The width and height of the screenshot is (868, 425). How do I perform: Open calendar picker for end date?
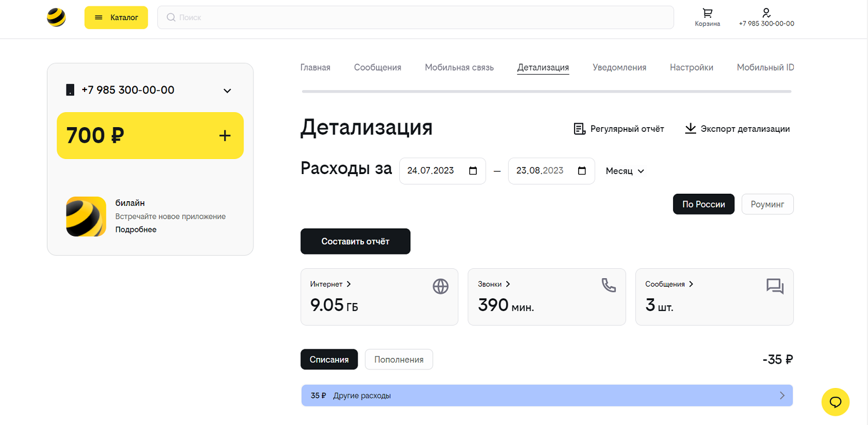(x=582, y=171)
